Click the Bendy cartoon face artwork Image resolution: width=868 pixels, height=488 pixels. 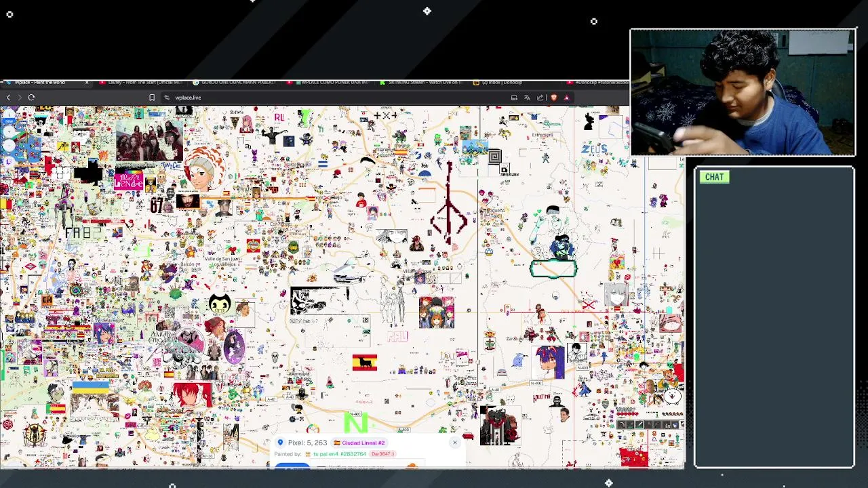[x=220, y=303]
